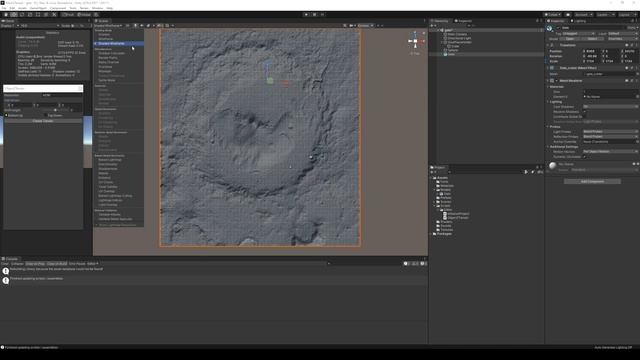
Task: Switch to the Scene tab
Action: pyautogui.click(x=102, y=21)
